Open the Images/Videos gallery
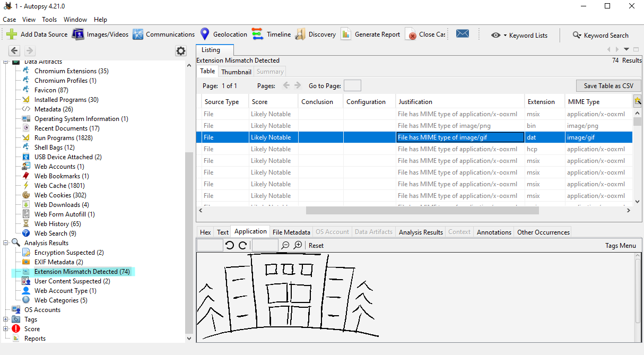Viewport: 644px width, 355px height. click(78, 34)
